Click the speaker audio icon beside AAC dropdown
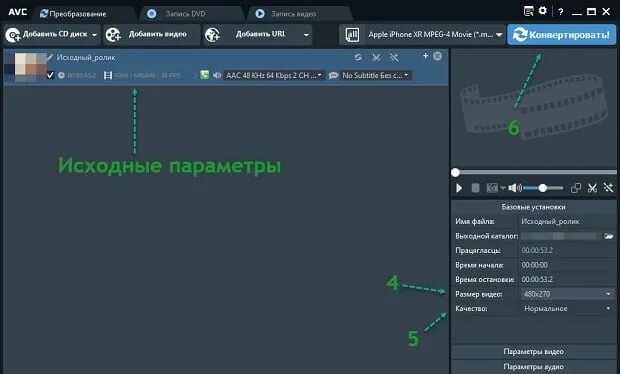This screenshot has height=374, width=620. [x=217, y=75]
